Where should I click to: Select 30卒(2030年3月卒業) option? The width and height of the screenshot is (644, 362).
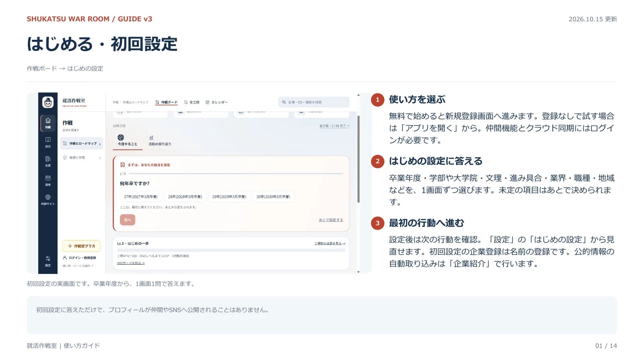[x=273, y=197]
